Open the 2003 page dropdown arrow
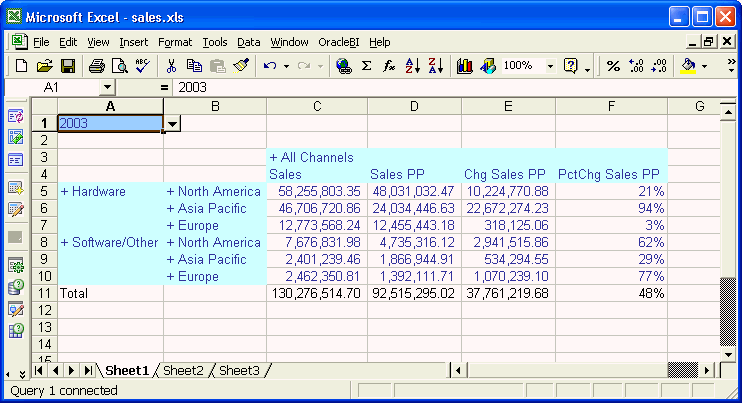 click(172, 124)
